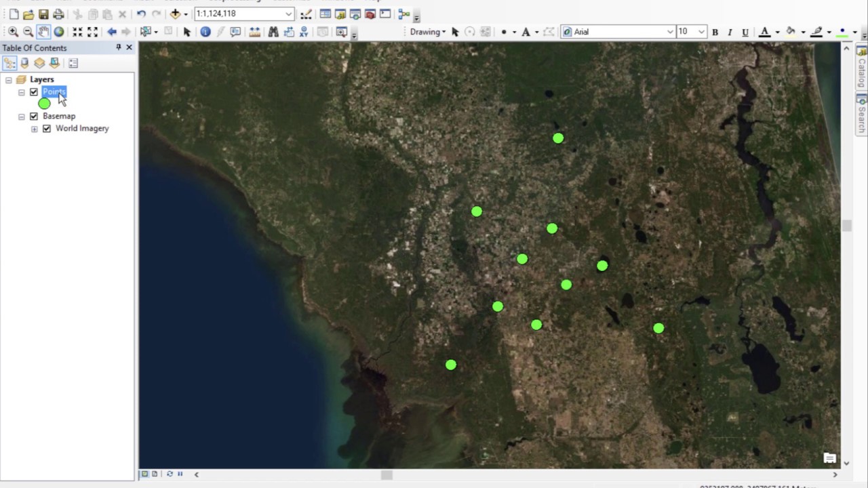Image resolution: width=868 pixels, height=488 pixels.
Task: Undo the last action
Action: [x=141, y=14]
